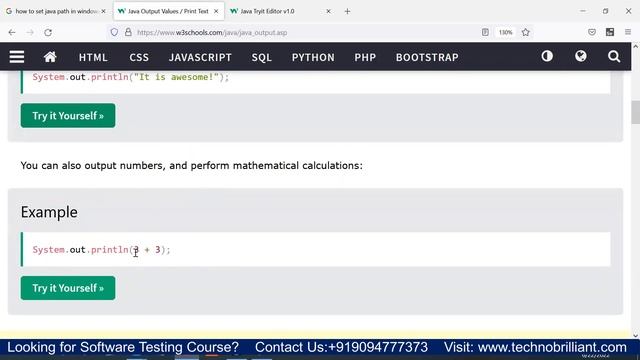This screenshot has width=640, height=360.
Task: Open JAVASCRIPT tutorial in navbar
Action: (200, 57)
